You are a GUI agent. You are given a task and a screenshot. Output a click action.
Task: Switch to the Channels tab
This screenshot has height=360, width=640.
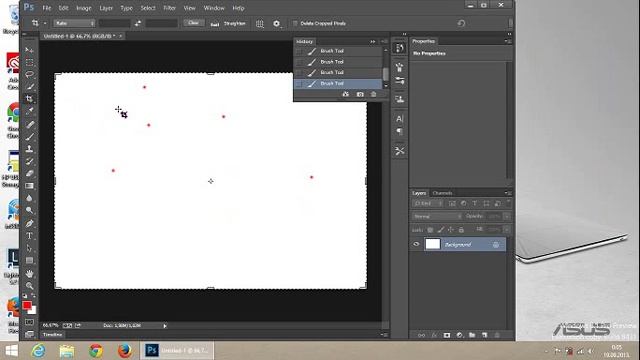tap(442, 193)
